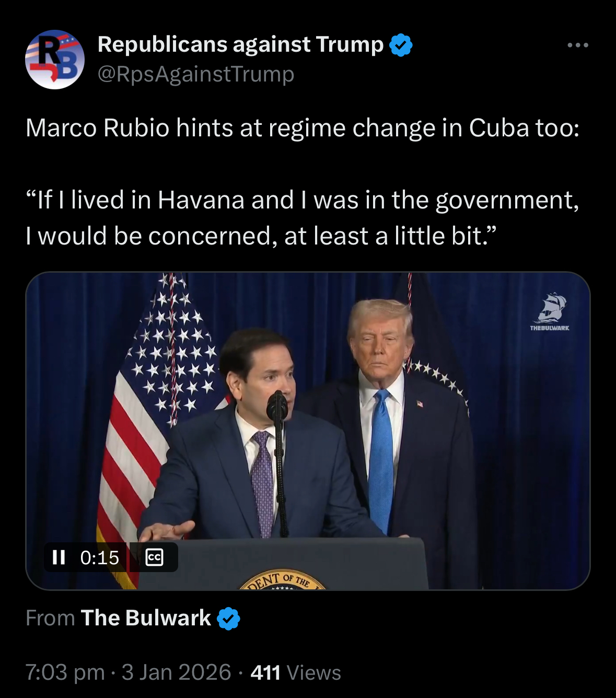Screen dimensions: 616x698
Task: Click verified badge beside Republicans against Trump
Action: coord(401,45)
